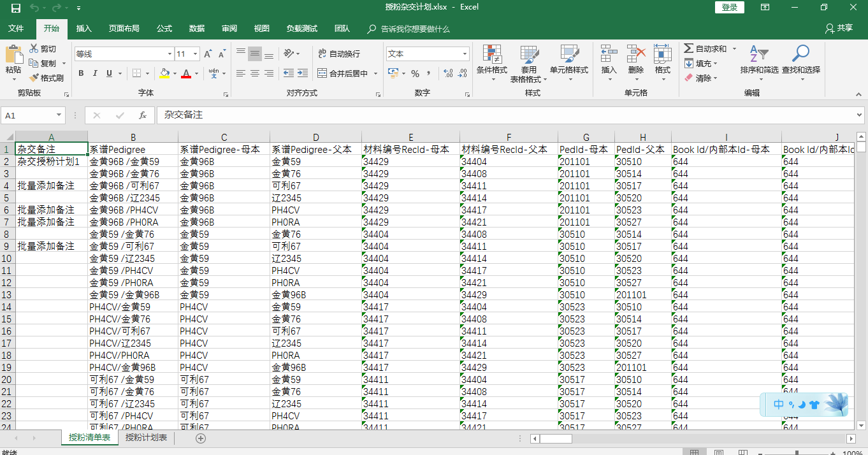Click the Copy (复制) icon
868x455 pixels.
pyautogui.click(x=34, y=63)
